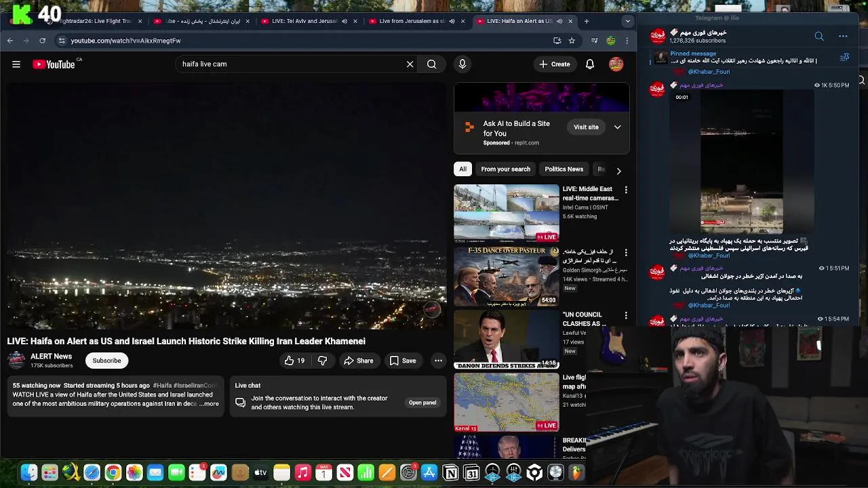This screenshot has width=868, height=488.
Task: Launch Safari from the Dock
Action: click(x=92, y=472)
